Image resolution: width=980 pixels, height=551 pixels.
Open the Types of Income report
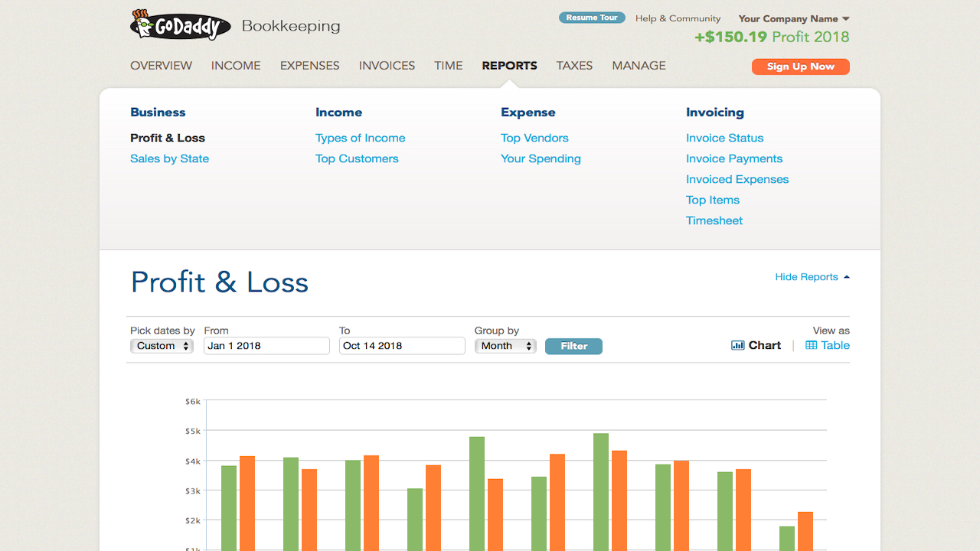361,138
